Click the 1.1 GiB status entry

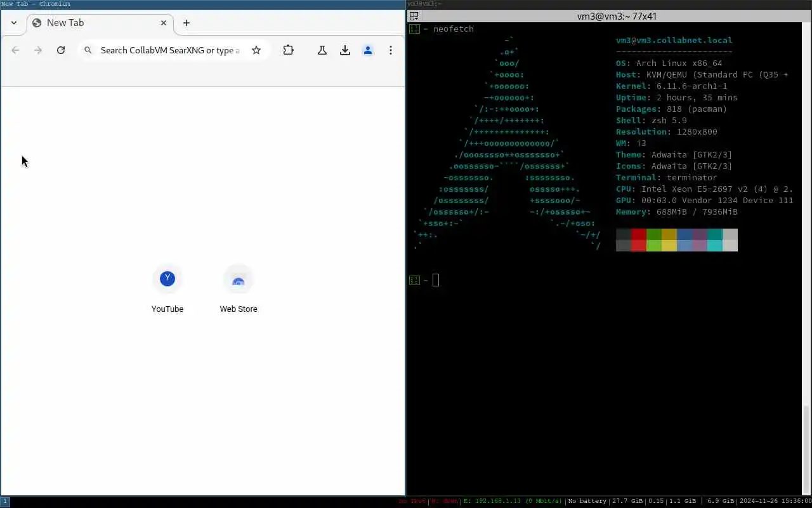683,502
